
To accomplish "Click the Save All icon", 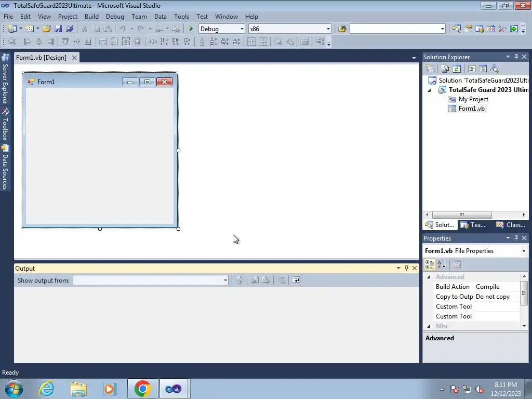I will click(70, 29).
